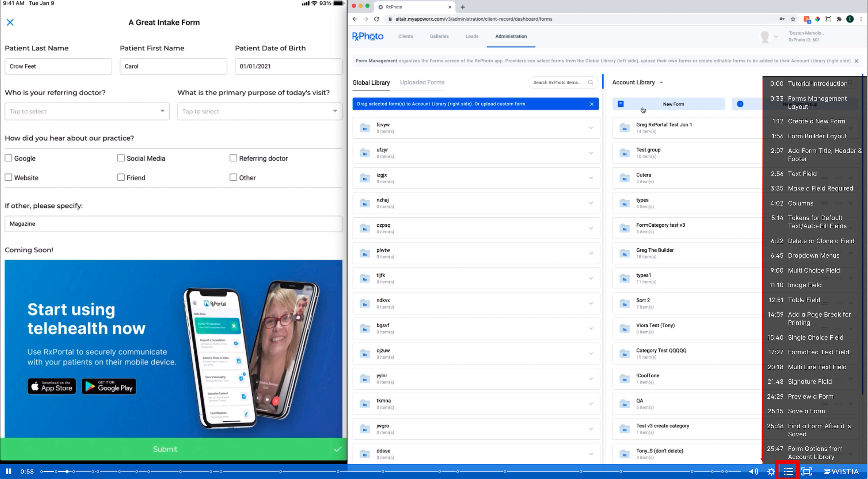This screenshot has height=479, width=868.
Task: Pause the video playback
Action: 8,471
